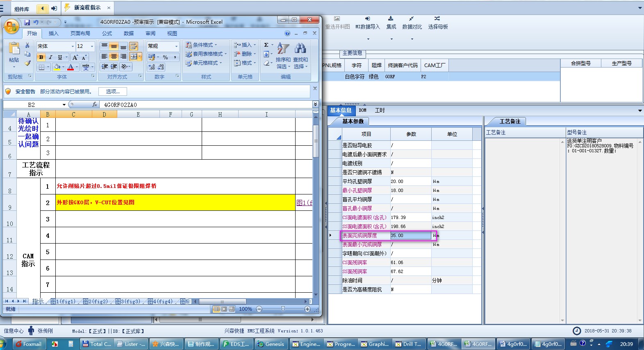Apply comma style number format
The image size is (644, 350).
[175, 57]
